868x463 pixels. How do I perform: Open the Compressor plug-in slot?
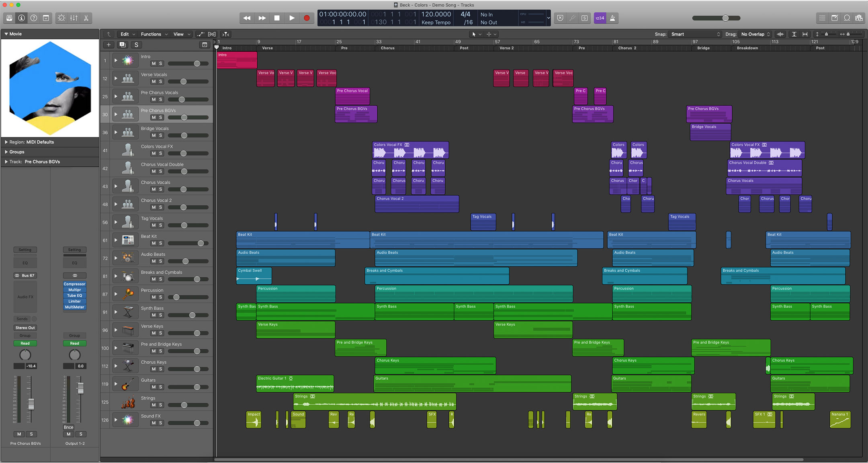point(74,284)
